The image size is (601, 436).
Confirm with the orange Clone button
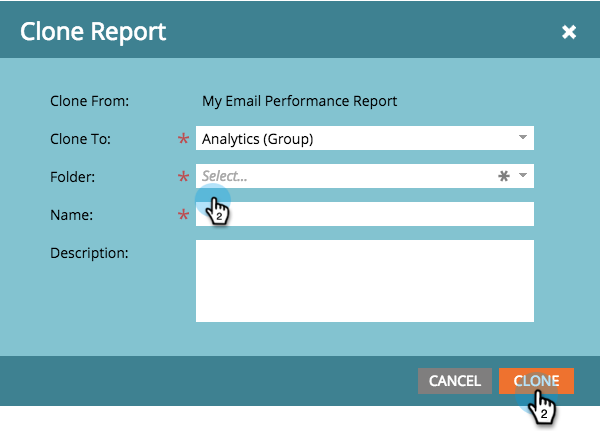click(x=536, y=381)
